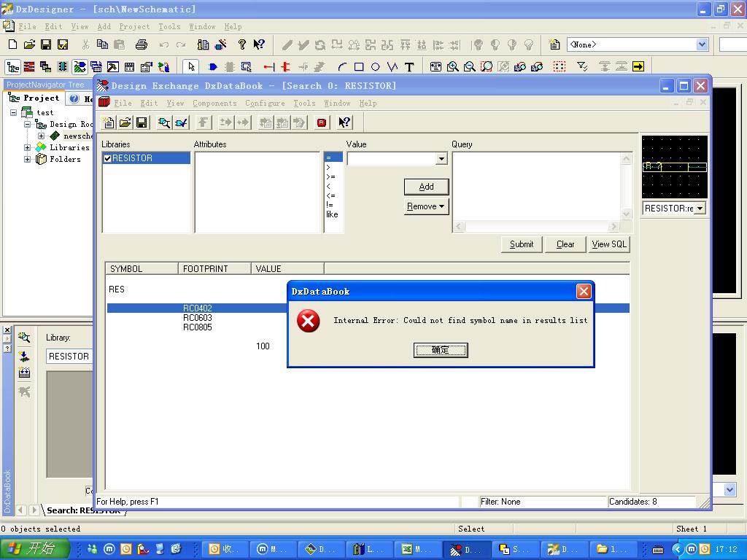Click the Clear button
Image resolution: width=747 pixels, height=560 pixels.
[x=565, y=244]
